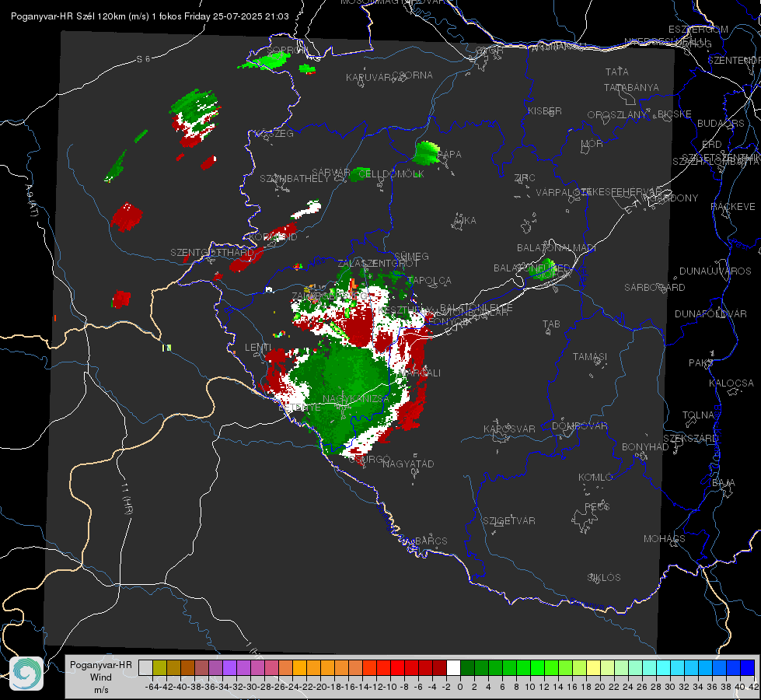The height and width of the screenshot is (700, 761).
Task: Click the TATABANYA city label
Action: pyautogui.click(x=631, y=87)
